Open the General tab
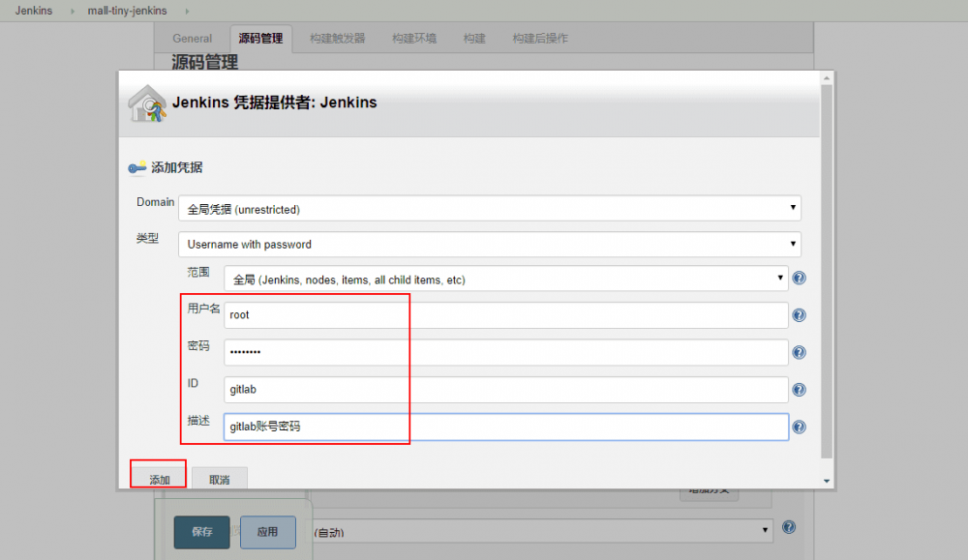Screen dimensions: 968x560 [x=191, y=38]
